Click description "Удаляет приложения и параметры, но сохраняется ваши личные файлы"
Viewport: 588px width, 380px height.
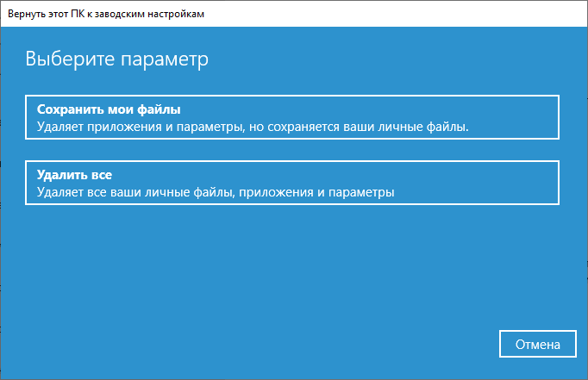click(253, 127)
